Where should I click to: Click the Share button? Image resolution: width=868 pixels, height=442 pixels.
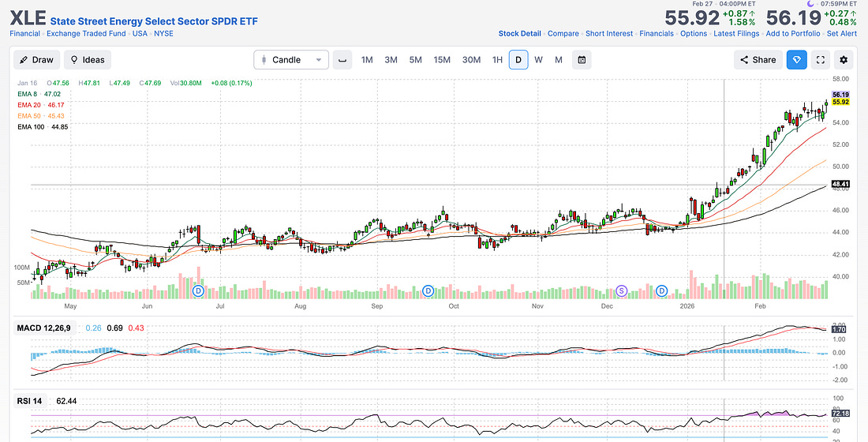[758, 60]
